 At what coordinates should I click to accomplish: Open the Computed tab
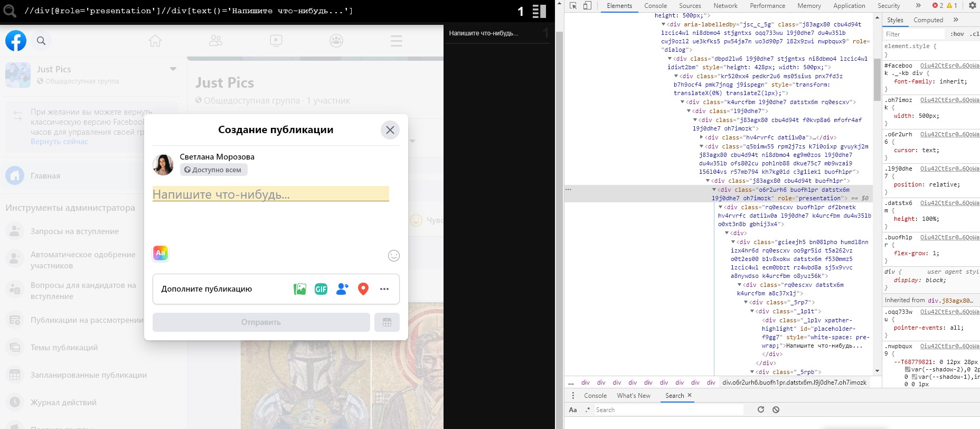pyautogui.click(x=928, y=20)
